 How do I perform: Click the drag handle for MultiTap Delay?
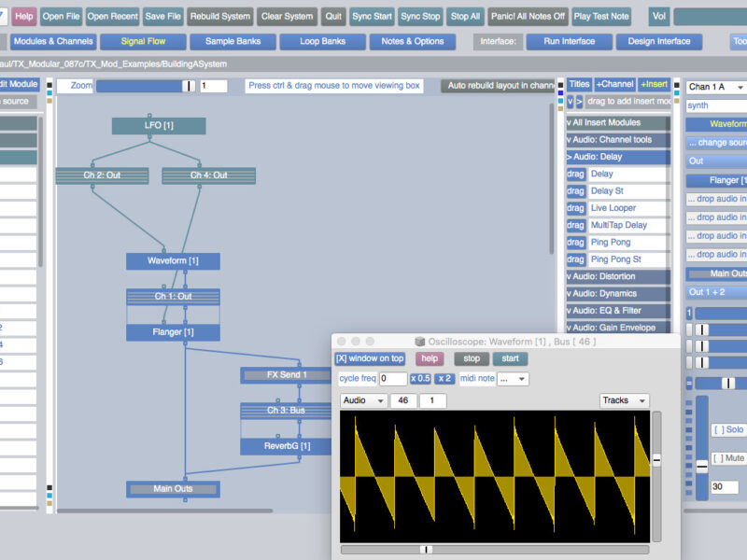coord(576,225)
